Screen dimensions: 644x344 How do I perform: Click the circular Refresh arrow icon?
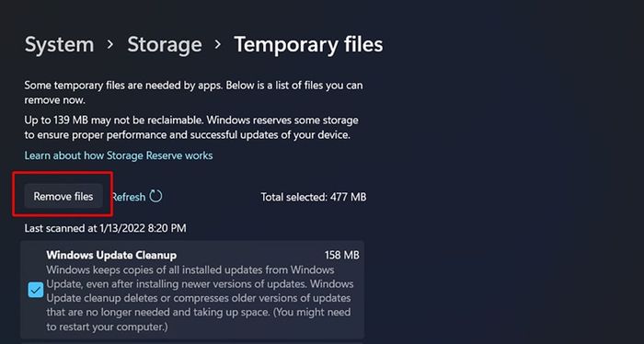155,196
